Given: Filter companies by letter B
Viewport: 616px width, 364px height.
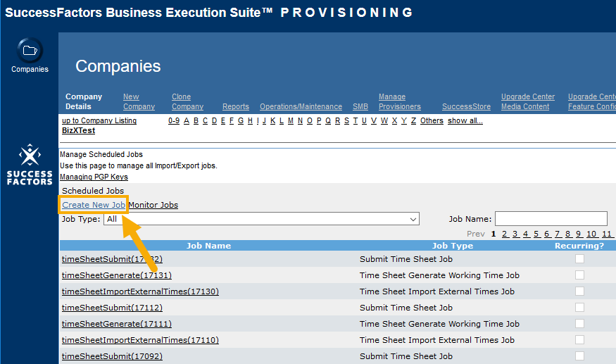Looking at the screenshot, I should [x=196, y=120].
